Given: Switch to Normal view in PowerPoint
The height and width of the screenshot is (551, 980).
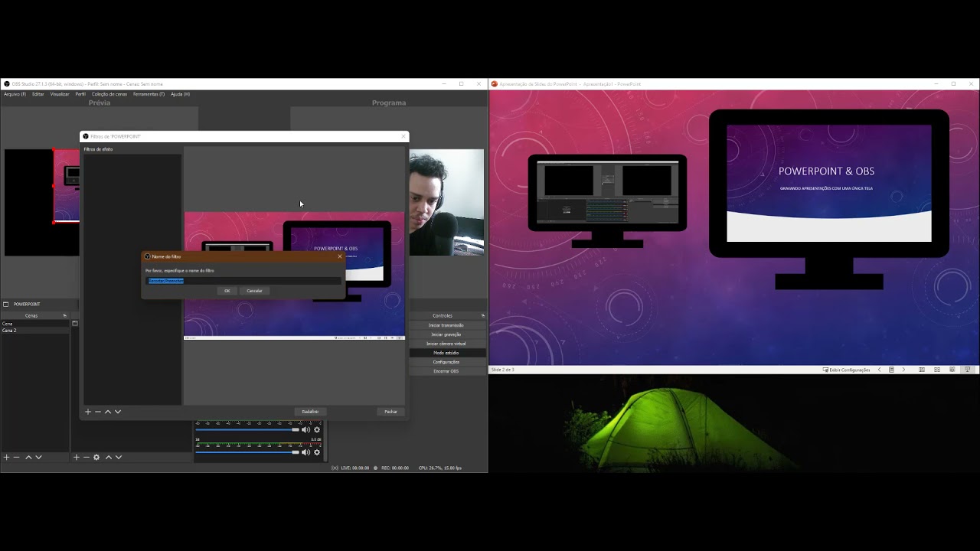Looking at the screenshot, I should click(x=922, y=370).
